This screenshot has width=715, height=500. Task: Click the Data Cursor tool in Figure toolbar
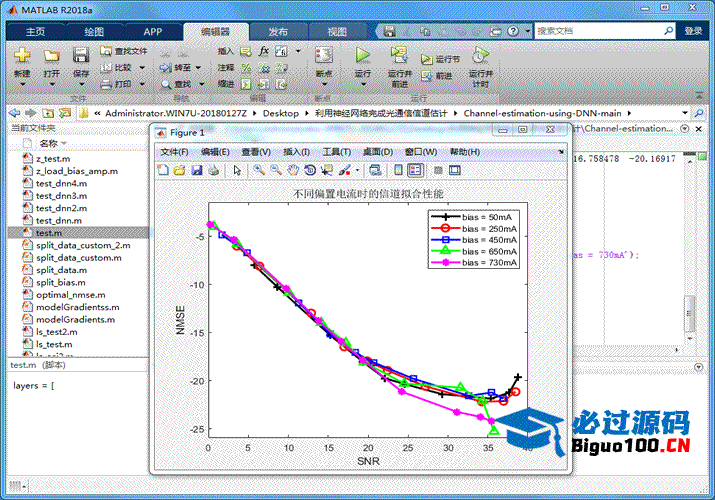[x=326, y=170]
